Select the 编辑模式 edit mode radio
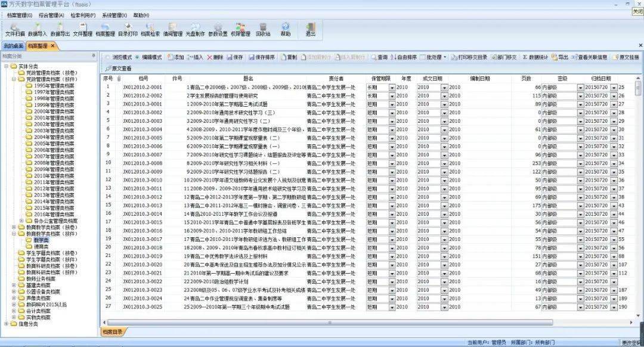The image size is (644, 347). (137, 57)
